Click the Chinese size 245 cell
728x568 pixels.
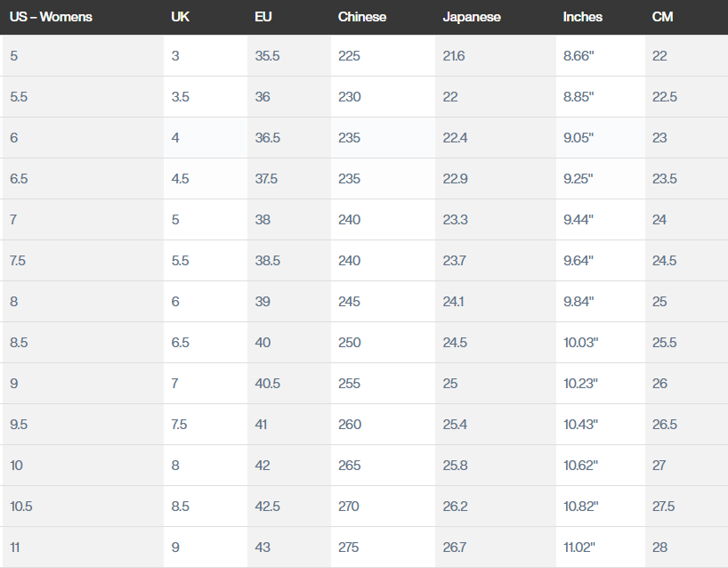tap(350, 302)
